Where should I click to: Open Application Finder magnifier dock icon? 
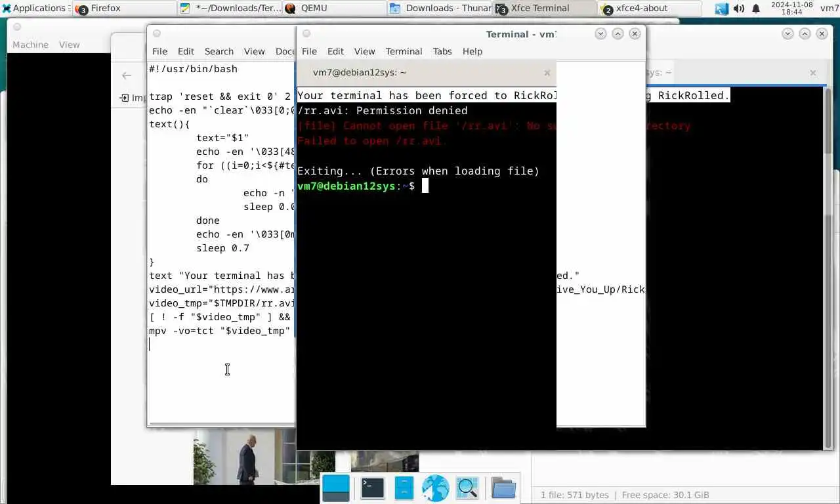click(467, 488)
